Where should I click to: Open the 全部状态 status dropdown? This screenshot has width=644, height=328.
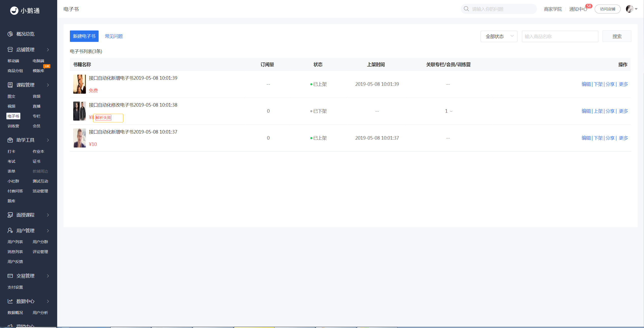[x=499, y=36]
